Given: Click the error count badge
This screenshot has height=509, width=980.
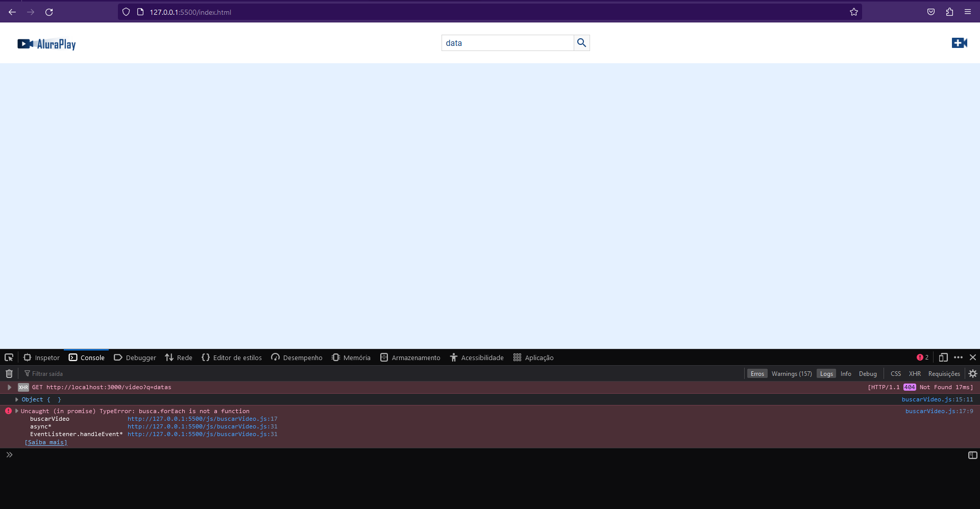Looking at the screenshot, I should 922,358.
